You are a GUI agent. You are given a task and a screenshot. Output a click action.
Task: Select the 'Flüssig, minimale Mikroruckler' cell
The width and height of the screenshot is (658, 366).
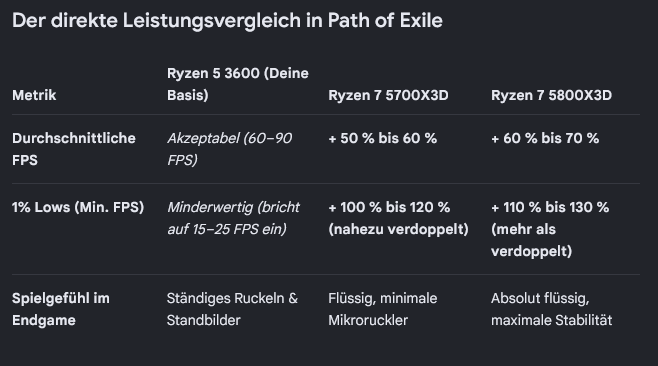(x=382, y=309)
